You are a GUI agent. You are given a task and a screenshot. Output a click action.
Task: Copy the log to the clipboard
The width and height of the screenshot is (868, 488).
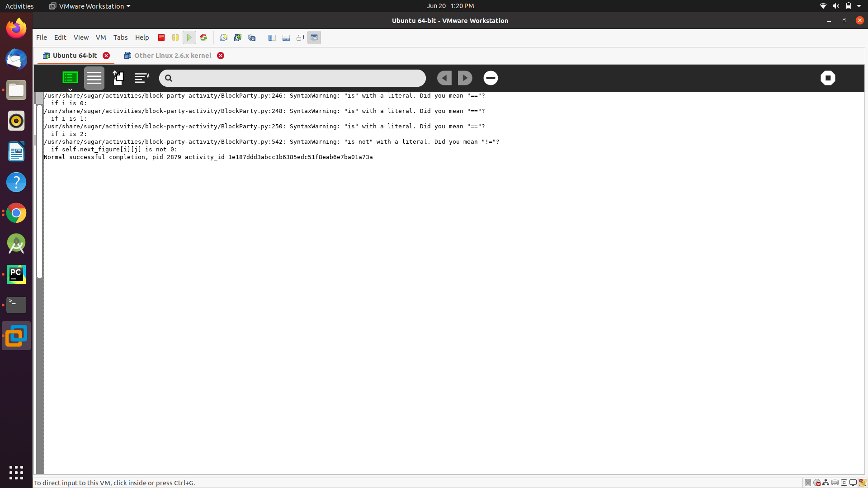pos(118,78)
